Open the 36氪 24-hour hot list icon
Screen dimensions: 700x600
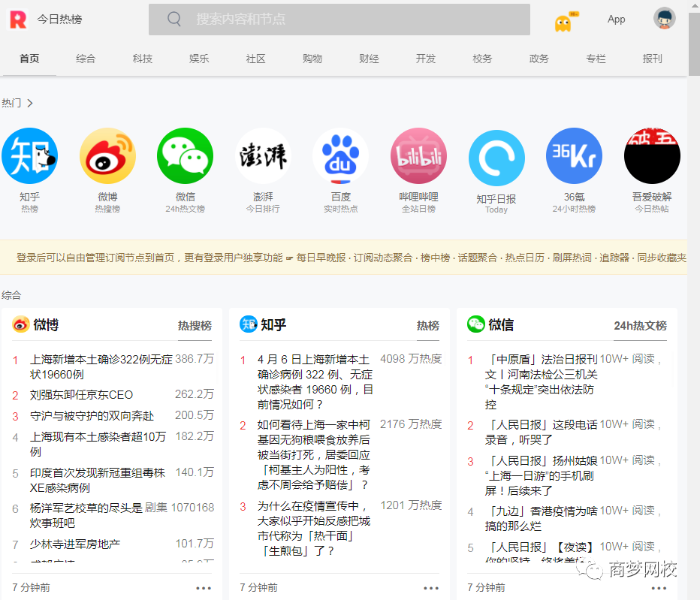pos(574,156)
